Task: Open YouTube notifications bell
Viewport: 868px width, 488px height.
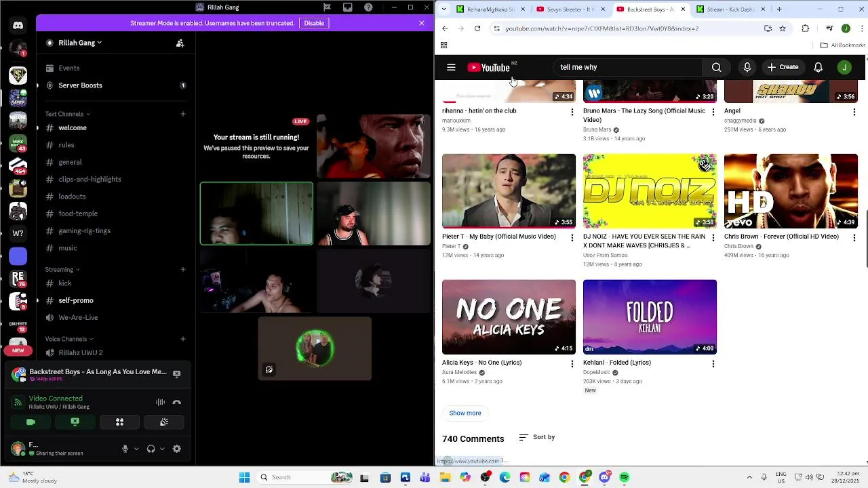Action: tap(818, 67)
